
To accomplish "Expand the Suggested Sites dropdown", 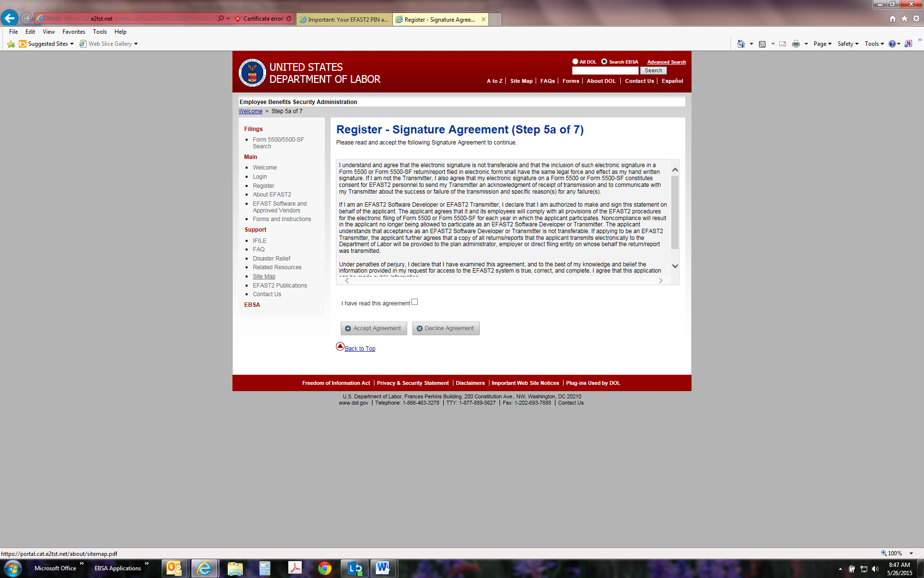I will [72, 44].
